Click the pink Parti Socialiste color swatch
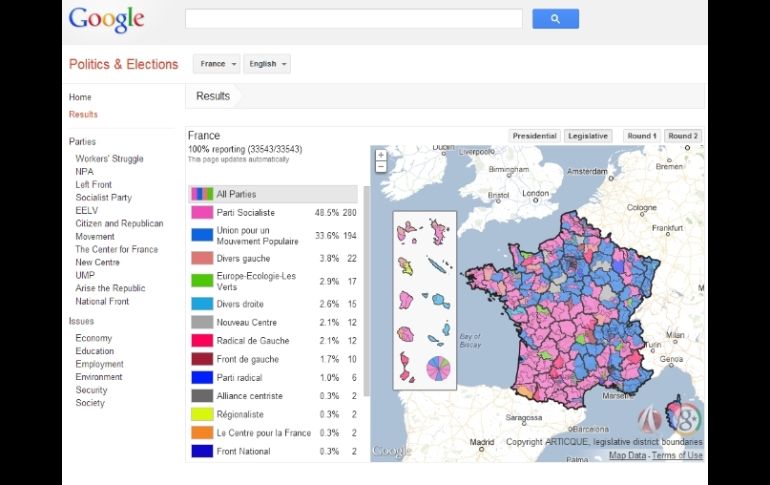 coord(201,213)
